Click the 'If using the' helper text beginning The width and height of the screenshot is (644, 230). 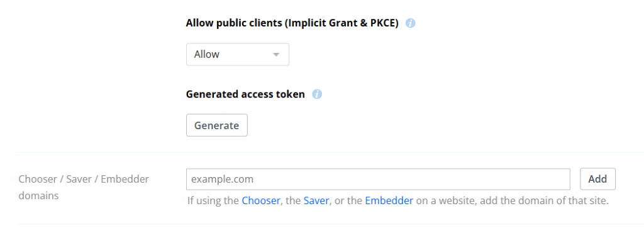[x=213, y=201]
